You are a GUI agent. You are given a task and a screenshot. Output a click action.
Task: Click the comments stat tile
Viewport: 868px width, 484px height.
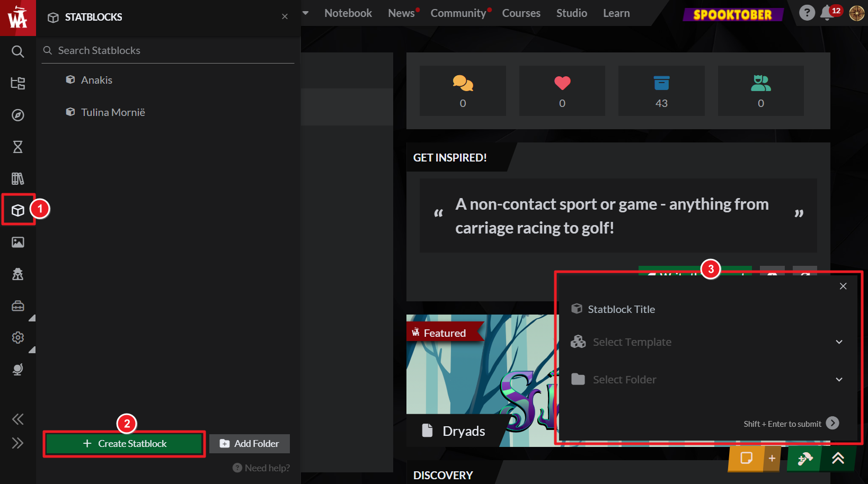click(463, 91)
